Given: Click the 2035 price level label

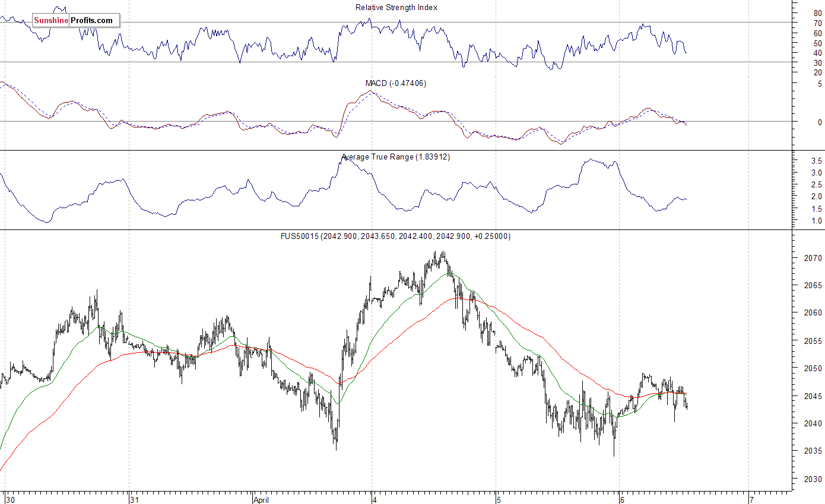Looking at the screenshot, I should coord(813,451).
